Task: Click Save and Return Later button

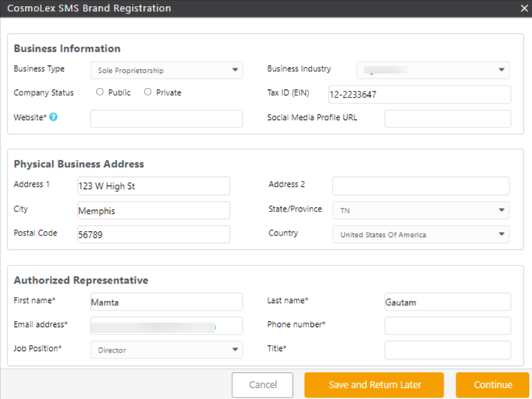Action: 374,385
